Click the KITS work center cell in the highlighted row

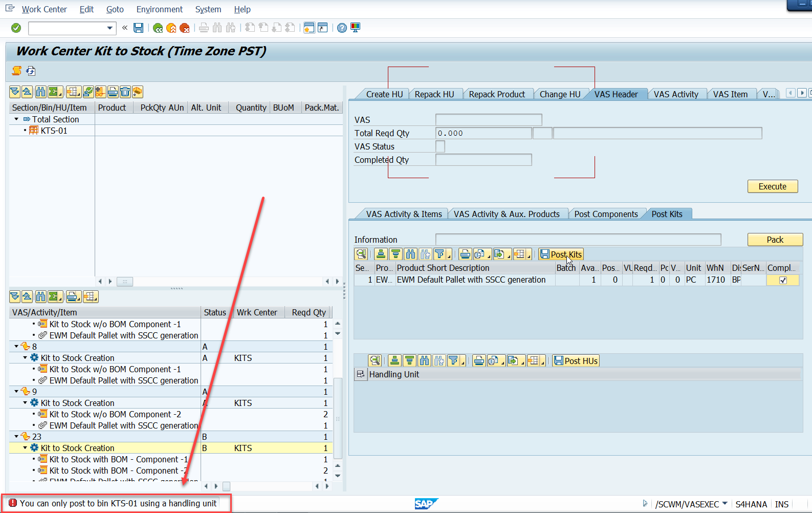pyautogui.click(x=243, y=448)
